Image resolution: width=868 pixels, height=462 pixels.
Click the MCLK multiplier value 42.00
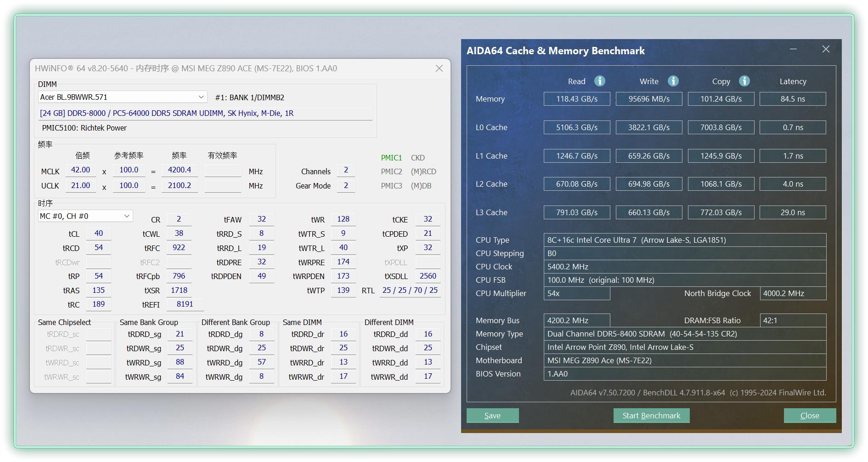pyautogui.click(x=81, y=170)
